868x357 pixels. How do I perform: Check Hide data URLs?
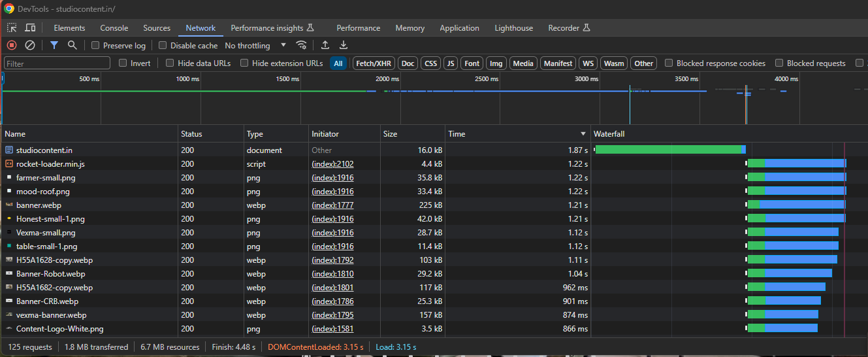[170, 63]
